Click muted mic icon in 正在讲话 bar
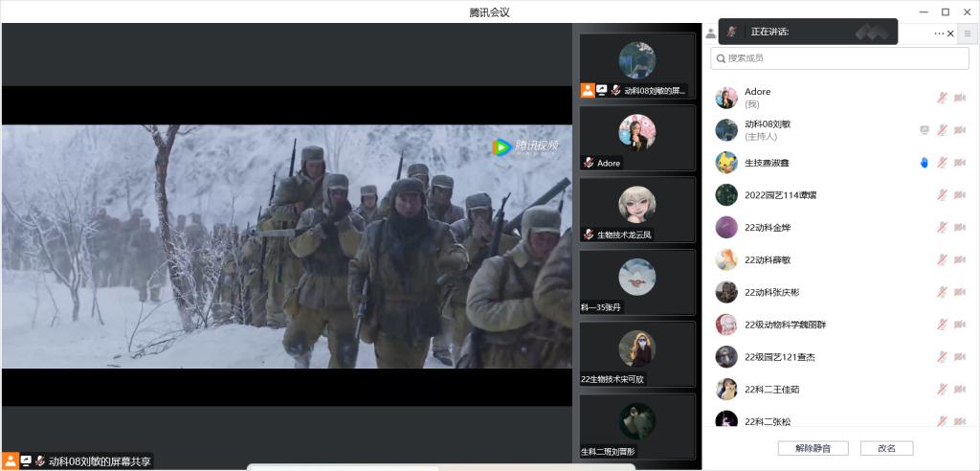This screenshot has height=471, width=980. [x=732, y=32]
